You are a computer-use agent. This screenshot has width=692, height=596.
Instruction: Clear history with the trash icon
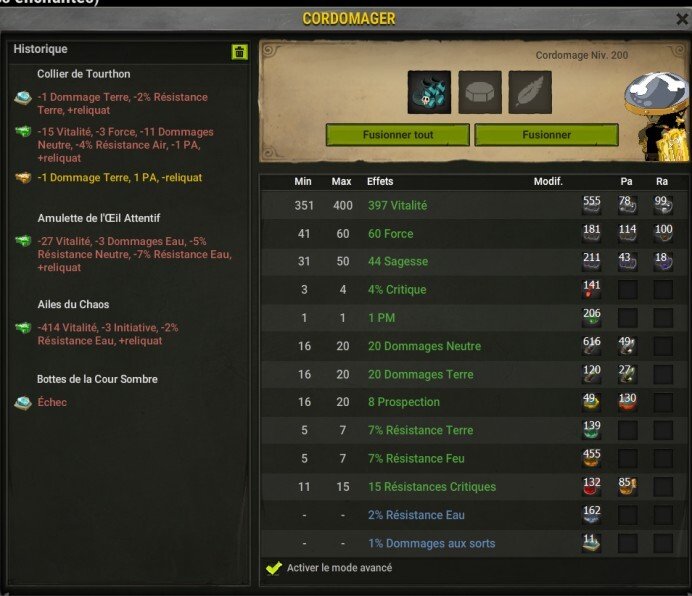239,52
